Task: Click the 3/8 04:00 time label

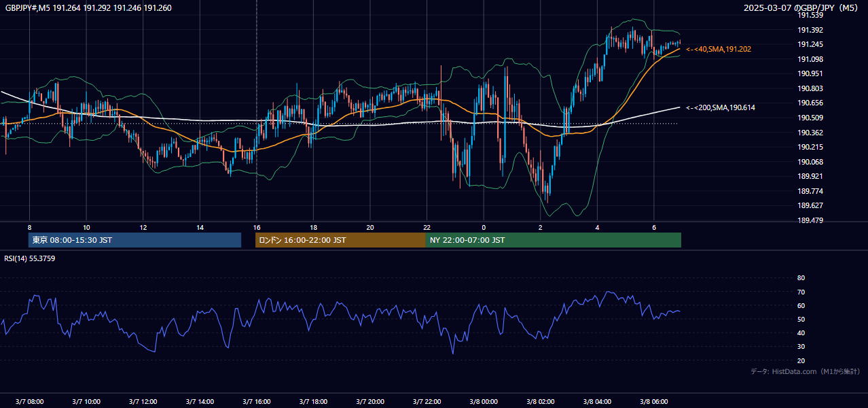Action: [x=597, y=402]
